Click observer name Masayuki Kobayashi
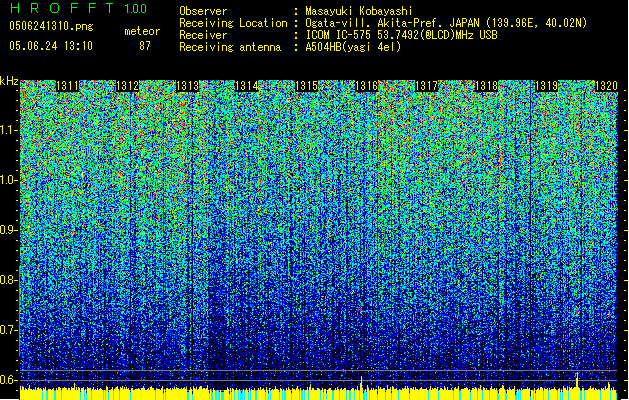The image size is (629, 400). coord(358,11)
